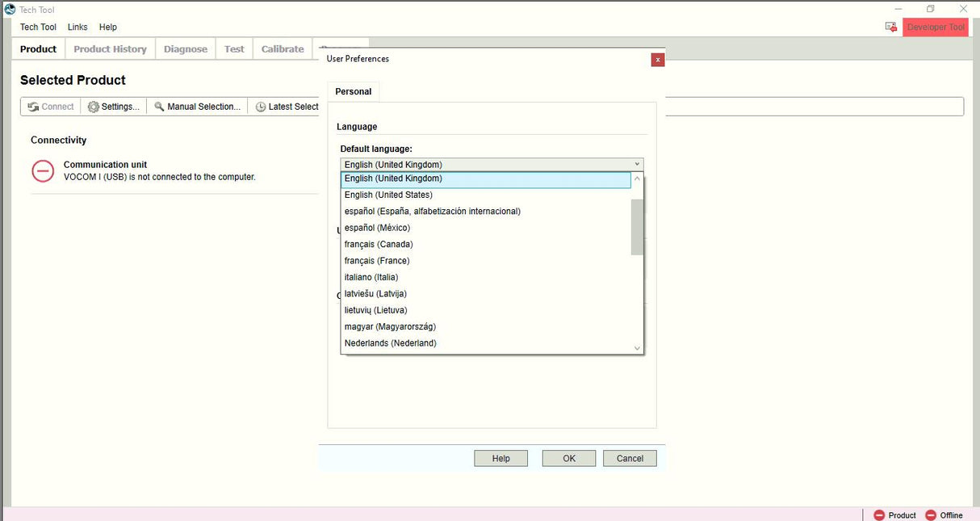Select English (United States) from the language list
This screenshot has height=521, width=980.
(x=388, y=195)
